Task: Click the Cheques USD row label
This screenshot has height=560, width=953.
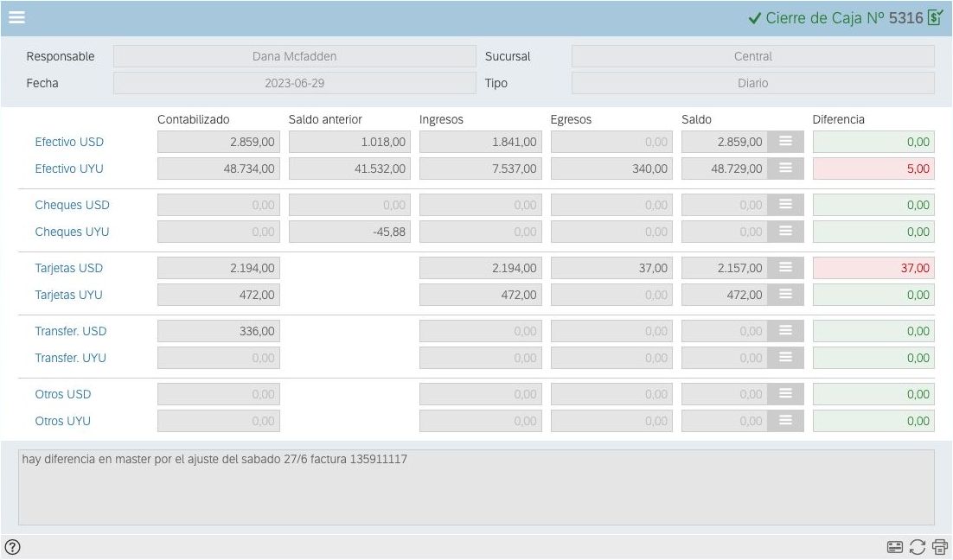Action: [x=72, y=205]
